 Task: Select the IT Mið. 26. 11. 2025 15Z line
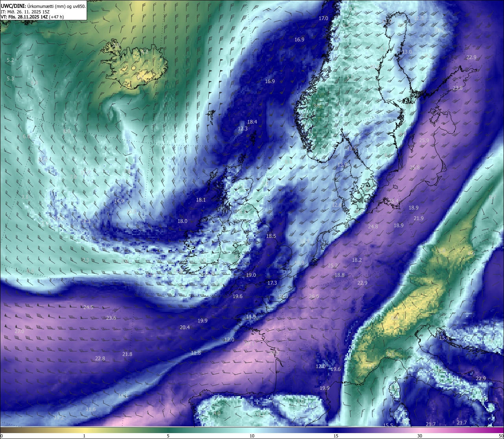click(x=25, y=11)
